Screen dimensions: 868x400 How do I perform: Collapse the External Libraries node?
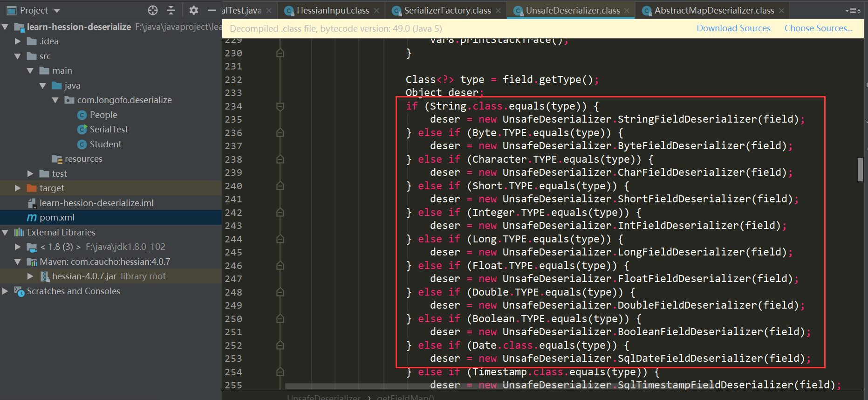[5, 232]
